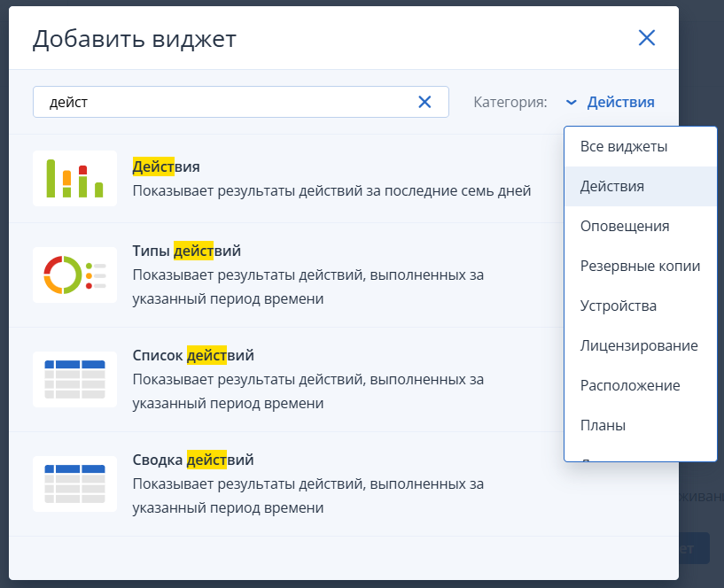Click the selected category label Действия
The width and height of the screenshot is (724, 588).
620,102
